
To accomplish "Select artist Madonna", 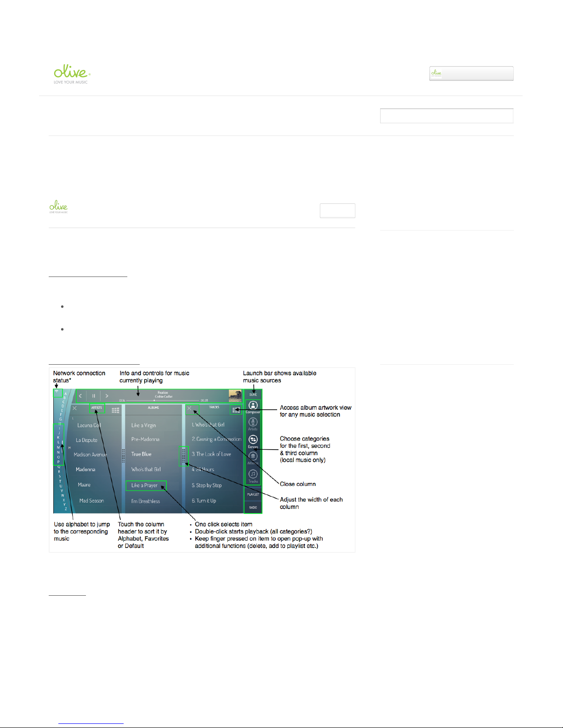I will (x=85, y=469).
